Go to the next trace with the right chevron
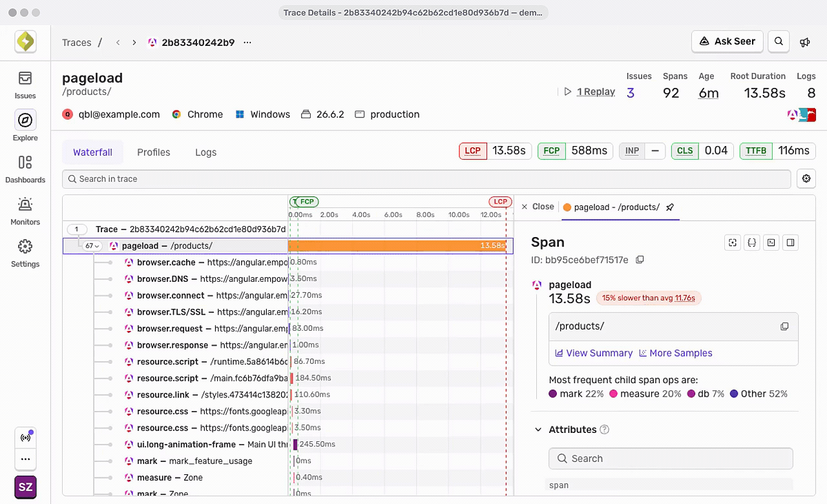 [134, 43]
